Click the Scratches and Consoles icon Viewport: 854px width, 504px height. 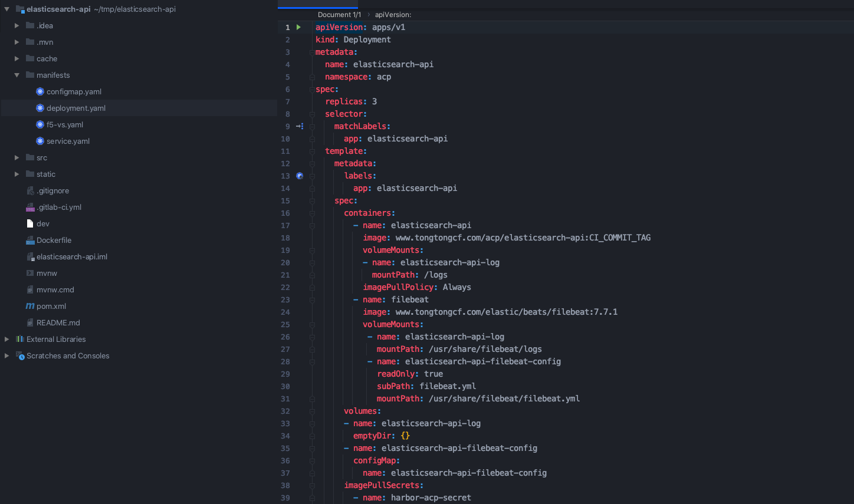pos(20,355)
